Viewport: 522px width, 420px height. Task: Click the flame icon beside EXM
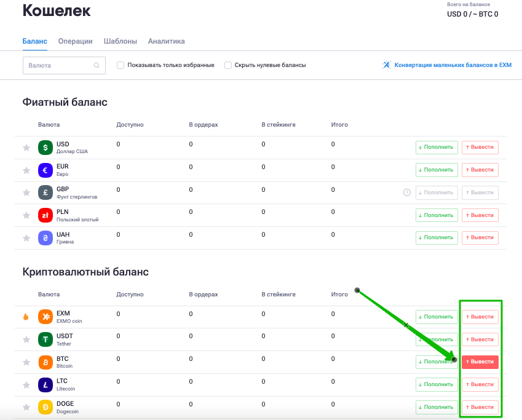point(26,317)
